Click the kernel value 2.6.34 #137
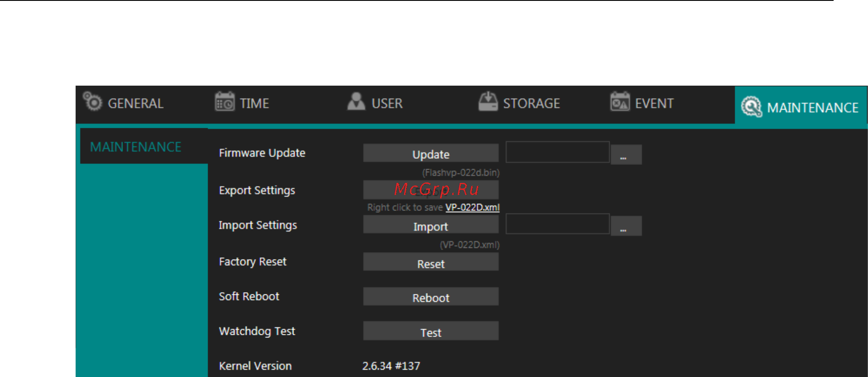This screenshot has width=868, height=377. (391, 366)
